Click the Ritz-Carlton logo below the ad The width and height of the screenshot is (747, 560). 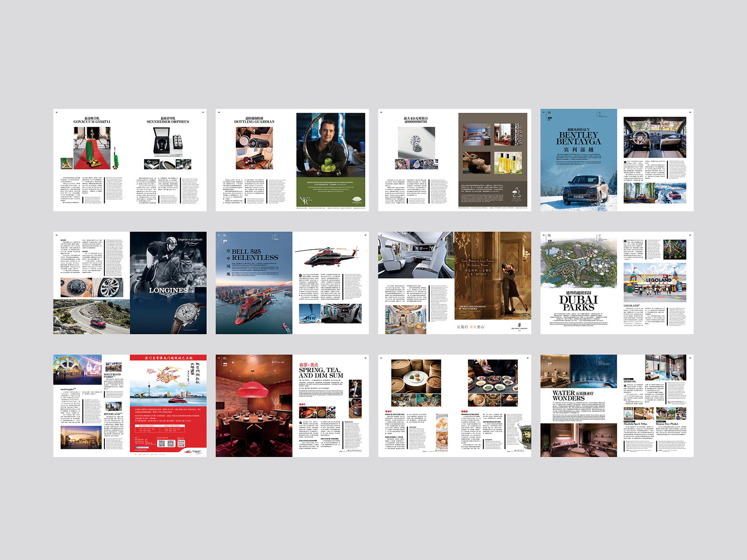[x=519, y=326]
